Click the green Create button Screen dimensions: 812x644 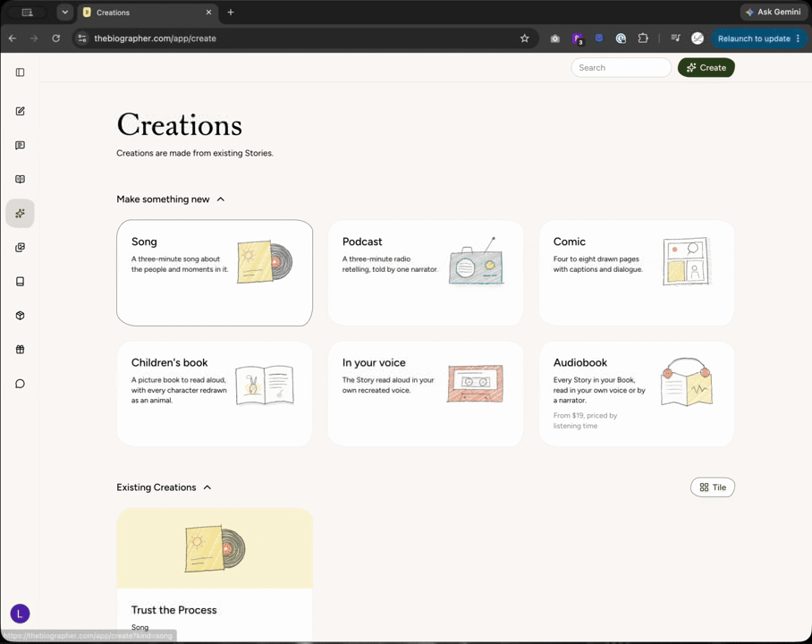pos(706,67)
